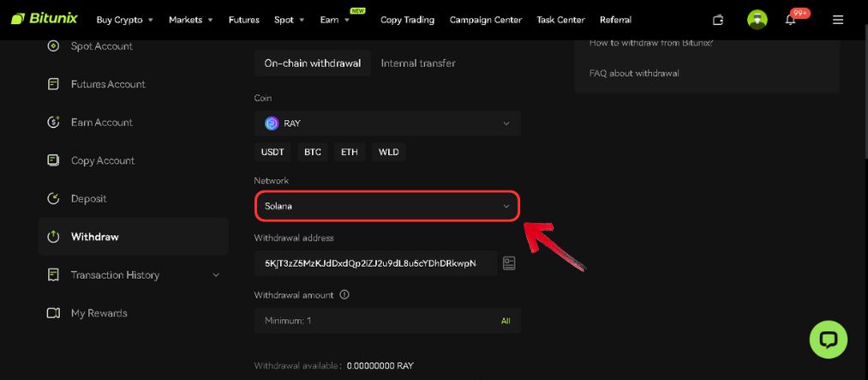The image size is (868, 380).
Task: Click the withdrawal amount info icon
Action: (344, 295)
